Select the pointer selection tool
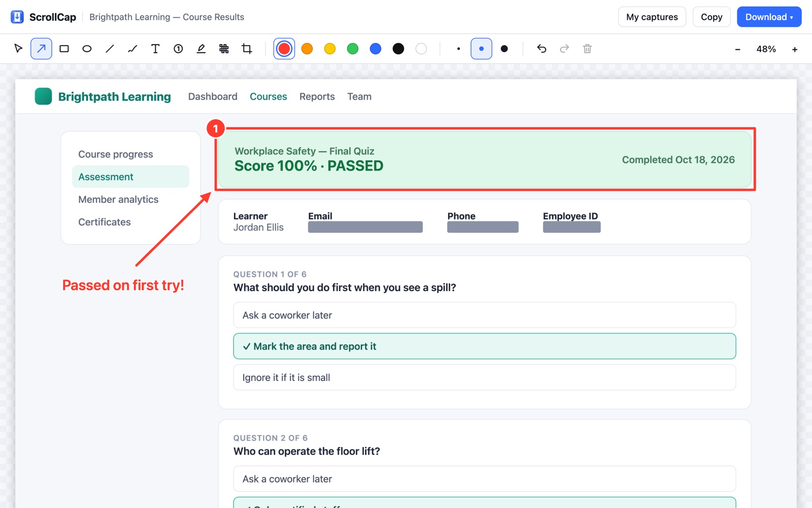The width and height of the screenshot is (812, 508). click(18, 49)
